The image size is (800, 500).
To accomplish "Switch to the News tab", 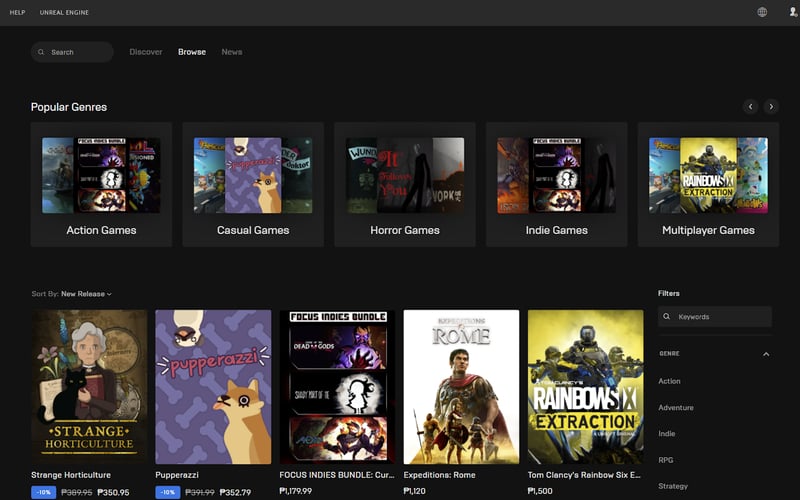I will 232,52.
